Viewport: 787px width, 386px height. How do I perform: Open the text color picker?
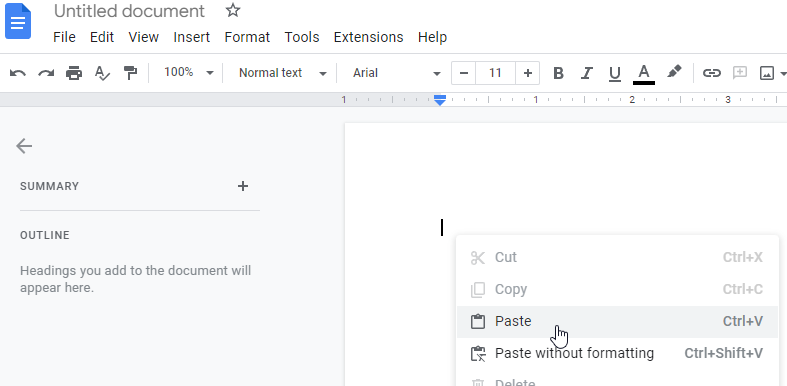[643, 74]
